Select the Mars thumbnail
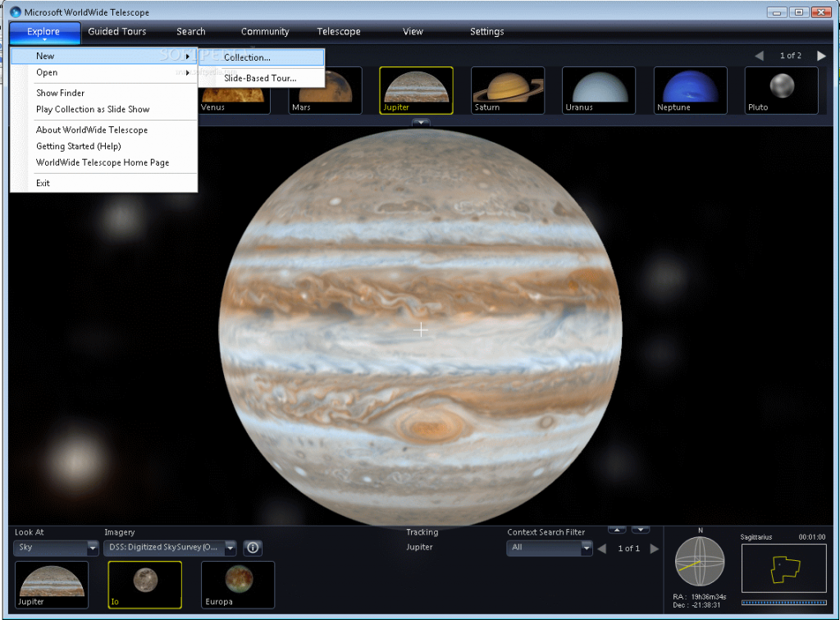 325,91
